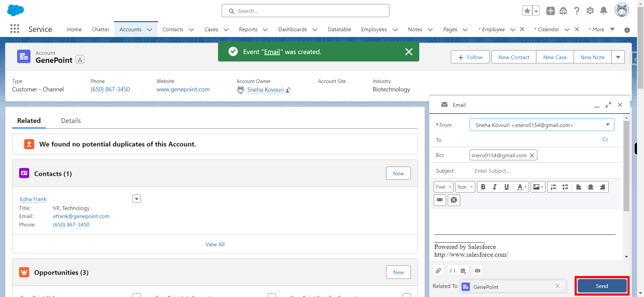Apply underline formatting in email editor
Viewport: 644px width, 297px height.
(506, 187)
